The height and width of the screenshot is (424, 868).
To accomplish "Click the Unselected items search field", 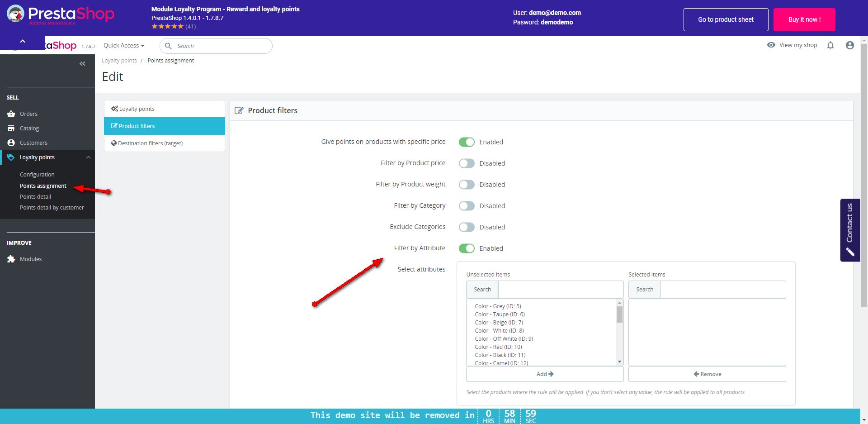I will click(x=560, y=290).
